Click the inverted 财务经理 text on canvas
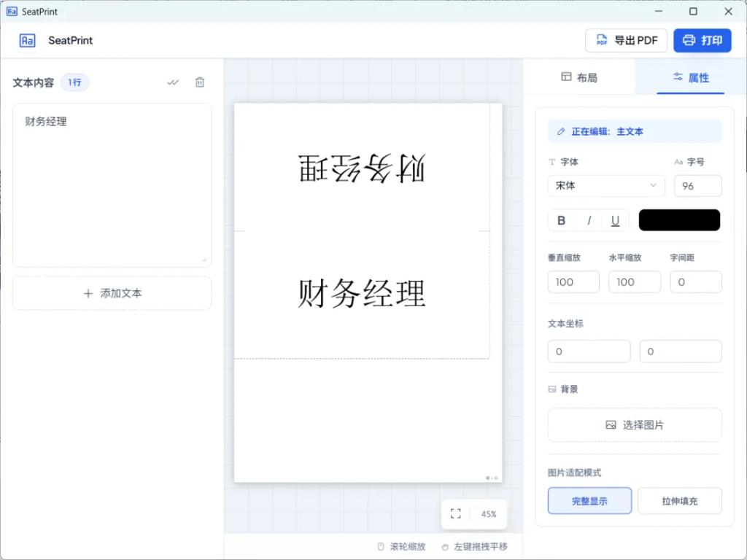747x560 pixels. tap(362, 168)
